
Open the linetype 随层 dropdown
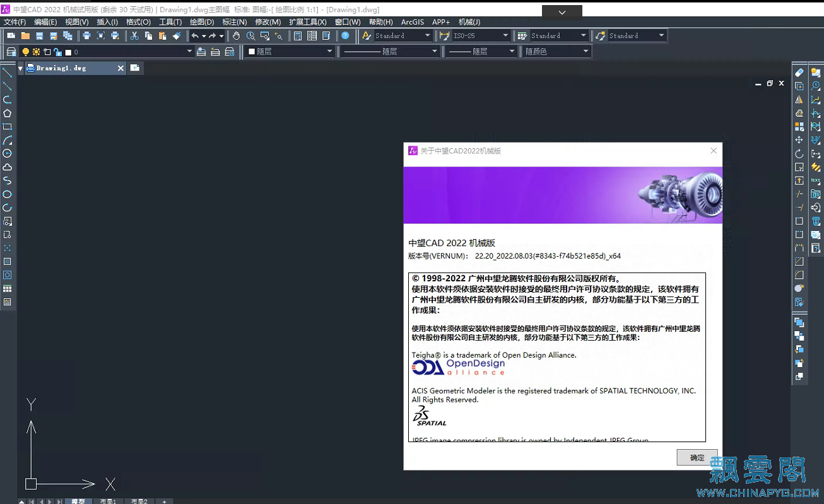(x=434, y=52)
